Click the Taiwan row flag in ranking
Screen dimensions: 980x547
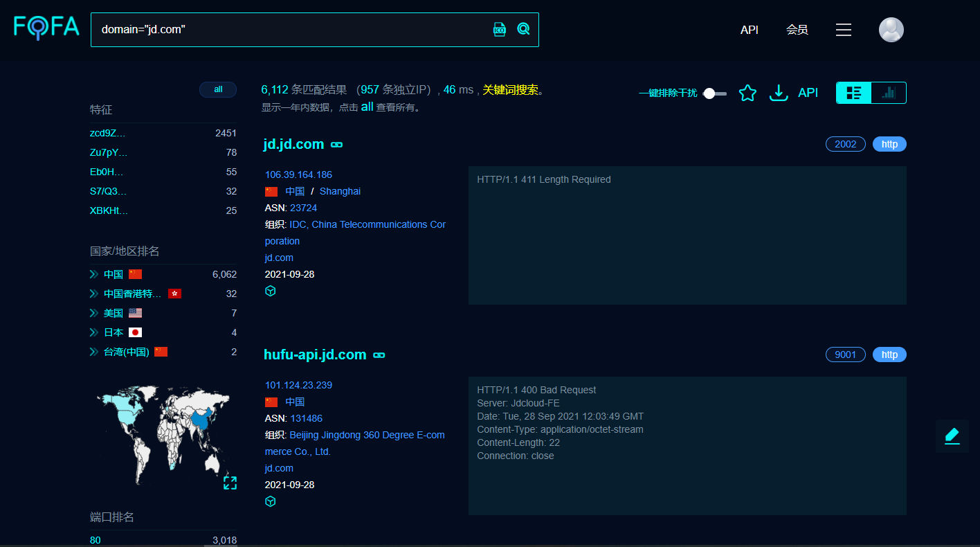click(161, 352)
